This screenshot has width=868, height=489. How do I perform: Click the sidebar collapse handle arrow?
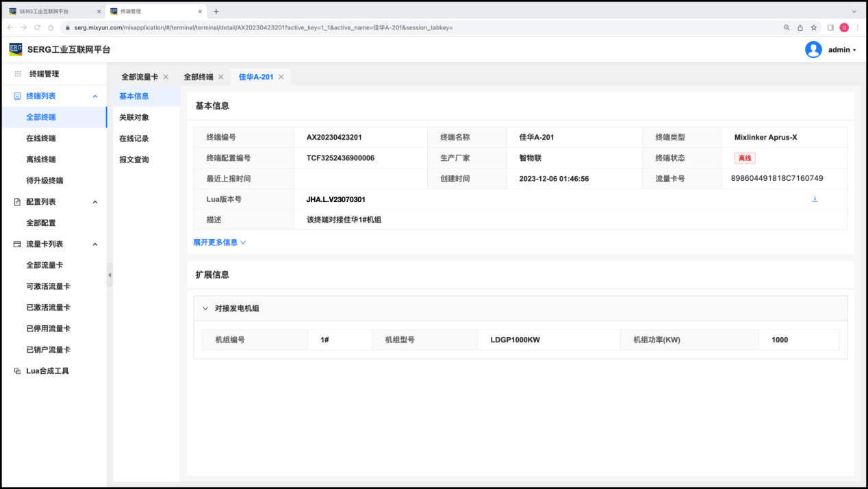pos(110,275)
